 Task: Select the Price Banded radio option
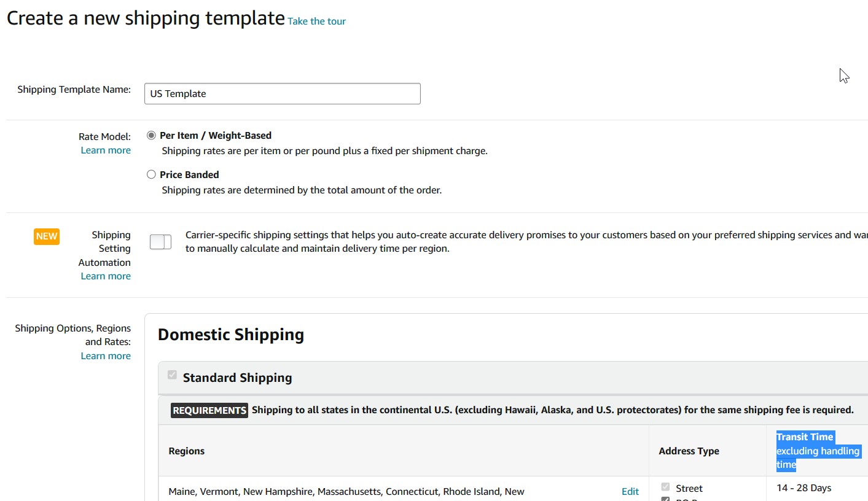151,174
